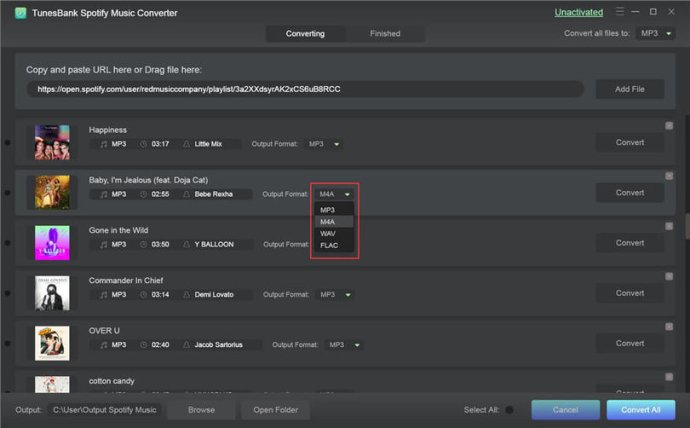Click the Spotify URL input field
Viewport: 690px width, 428px height.
click(x=305, y=89)
